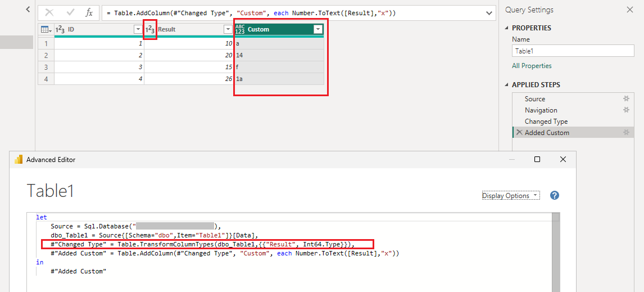Open settings gear for the Source step

(x=627, y=98)
